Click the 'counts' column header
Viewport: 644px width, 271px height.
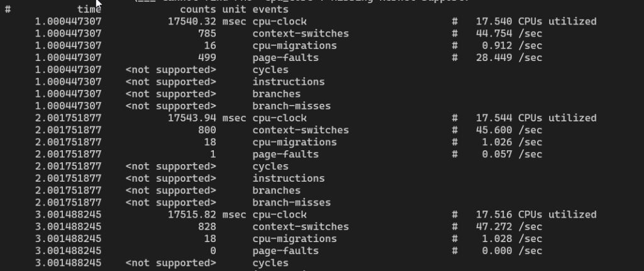click(x=198, y=9)
